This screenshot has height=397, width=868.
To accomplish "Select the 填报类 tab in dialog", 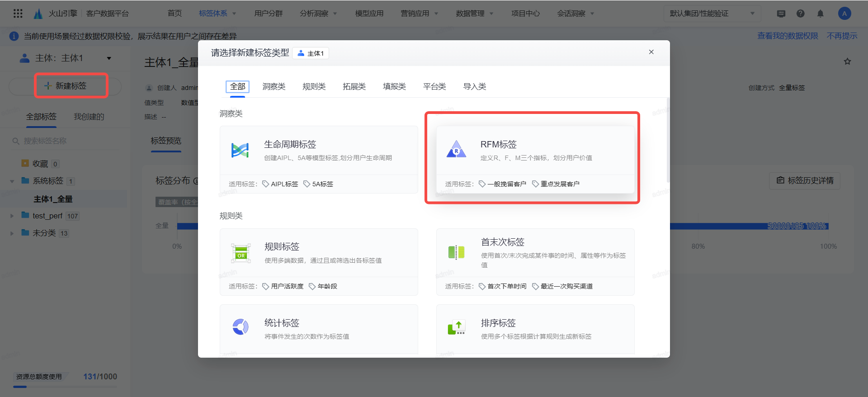I will tap(395, 86).
